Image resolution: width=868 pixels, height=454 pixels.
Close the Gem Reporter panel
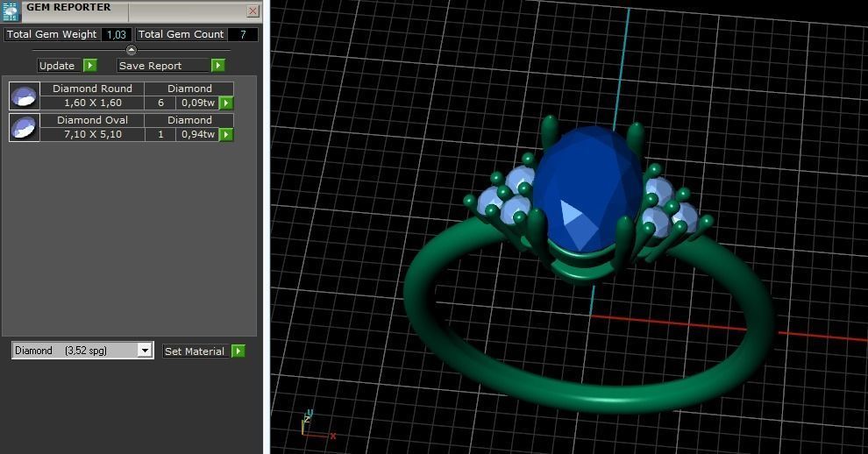pos(253,11)
